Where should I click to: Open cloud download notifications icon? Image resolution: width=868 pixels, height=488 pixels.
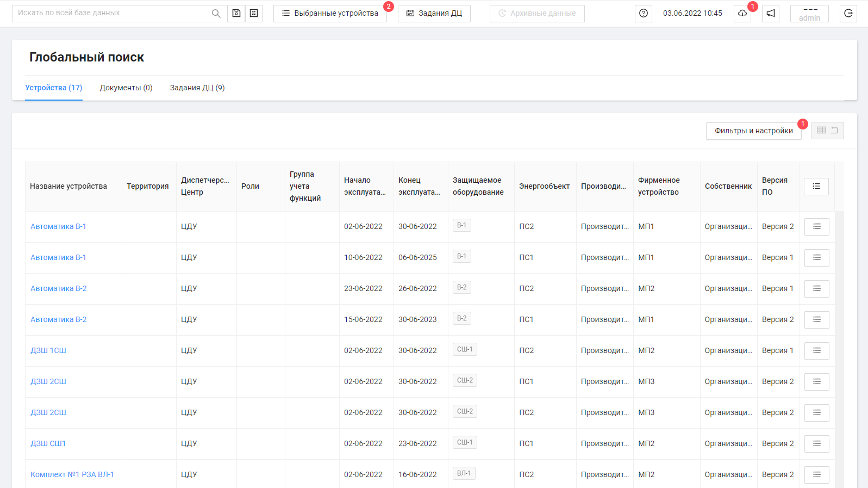pos(742,14)
